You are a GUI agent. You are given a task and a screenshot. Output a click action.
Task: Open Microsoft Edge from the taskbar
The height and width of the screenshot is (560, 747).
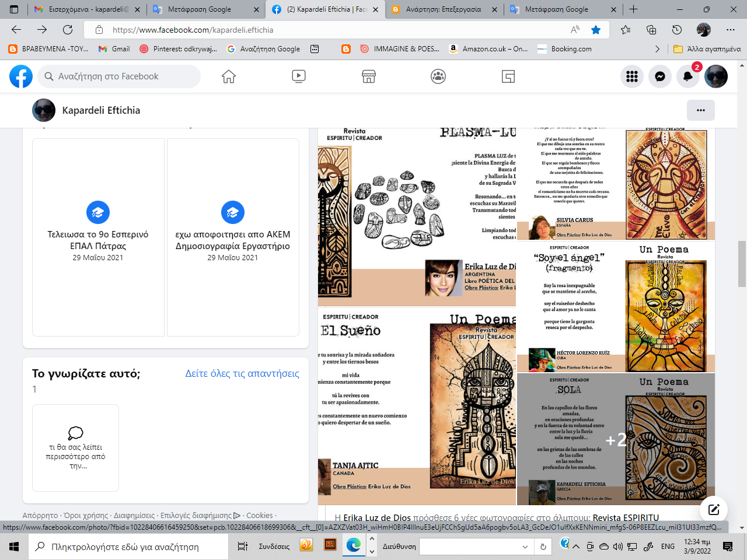click(x=353, y=546)
